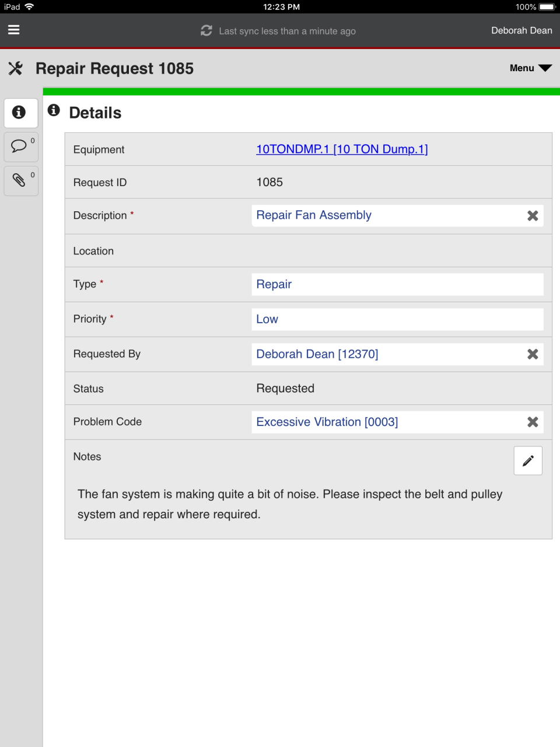
Task: Open the comments panel from the sidebar
Action: click(x=20, y=147)
